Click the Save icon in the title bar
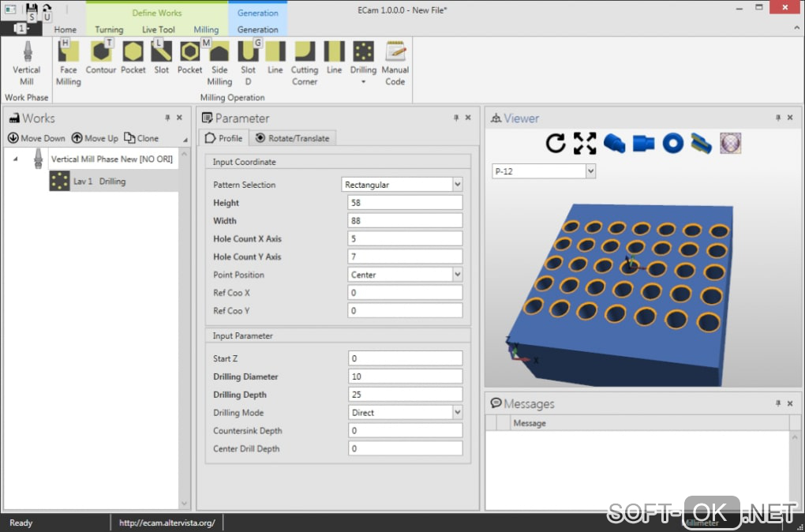This screenshot has width=805, height=532. 32,9
